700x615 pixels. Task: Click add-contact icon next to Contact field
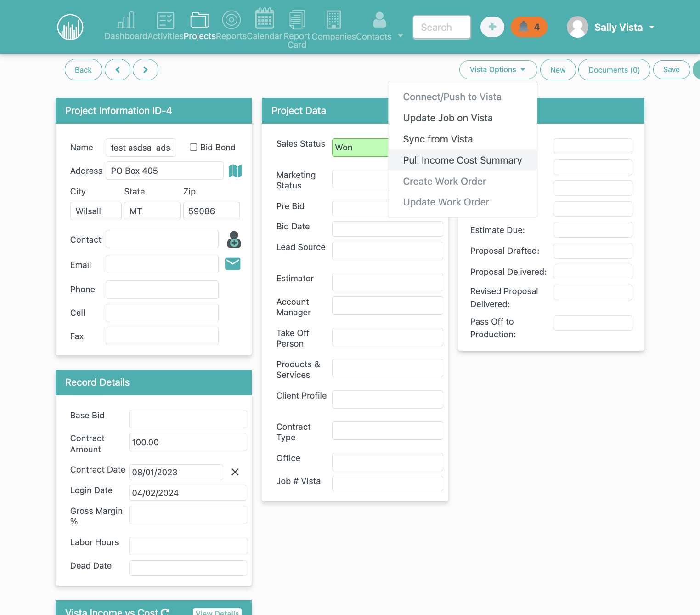[x=234, y=239]
